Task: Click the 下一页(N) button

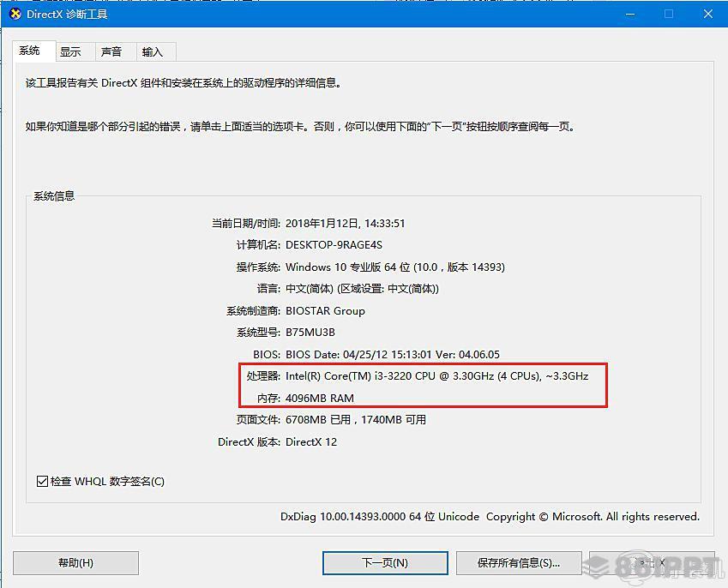Action: (385, 563)
